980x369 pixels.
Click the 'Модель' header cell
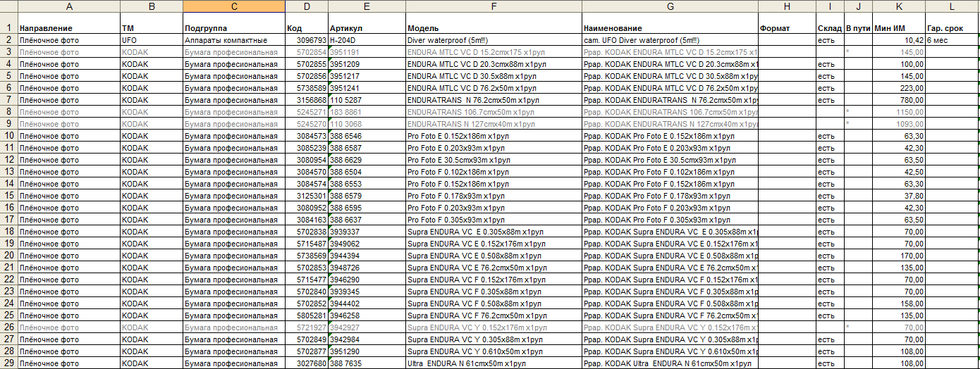point(494,24)
